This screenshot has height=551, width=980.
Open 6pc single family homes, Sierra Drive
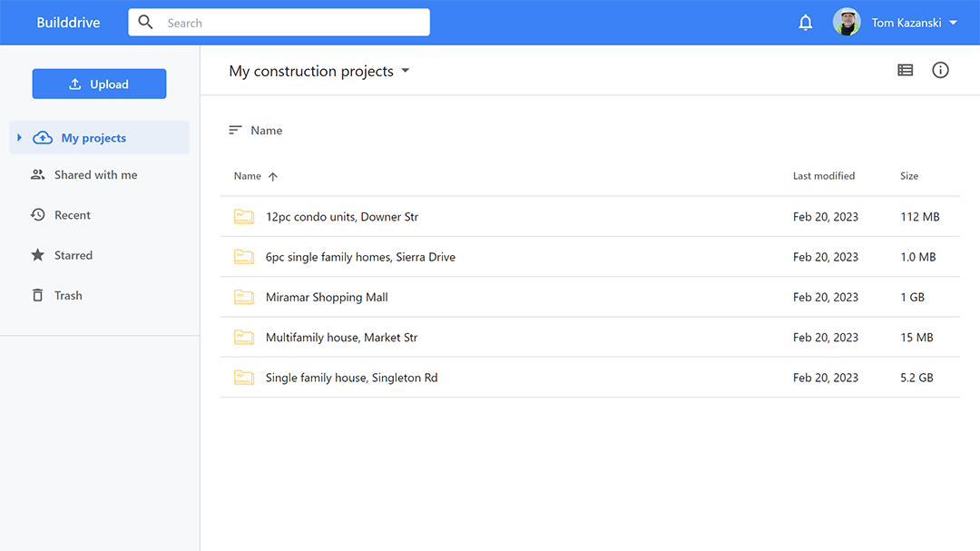(x=360, y=257)
